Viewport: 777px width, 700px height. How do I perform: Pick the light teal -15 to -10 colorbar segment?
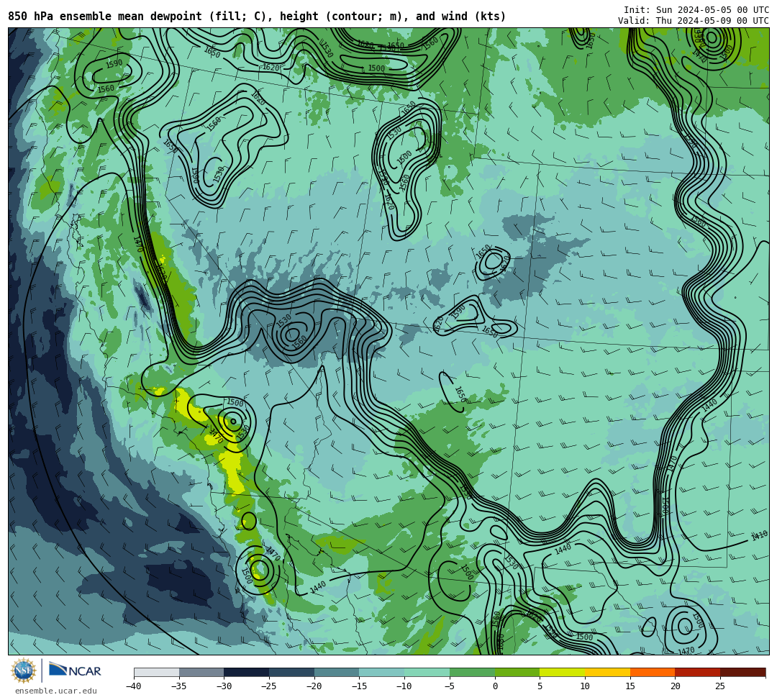(x=382, y=672)
